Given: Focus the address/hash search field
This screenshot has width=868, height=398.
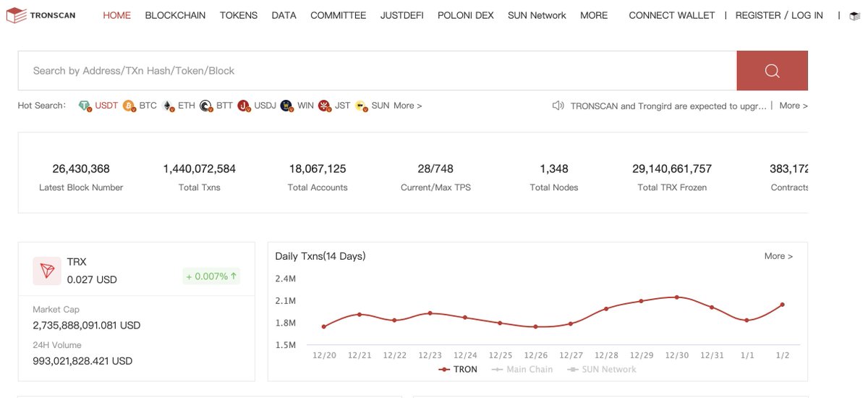Looking at the screenshot, I should point(377,70).
